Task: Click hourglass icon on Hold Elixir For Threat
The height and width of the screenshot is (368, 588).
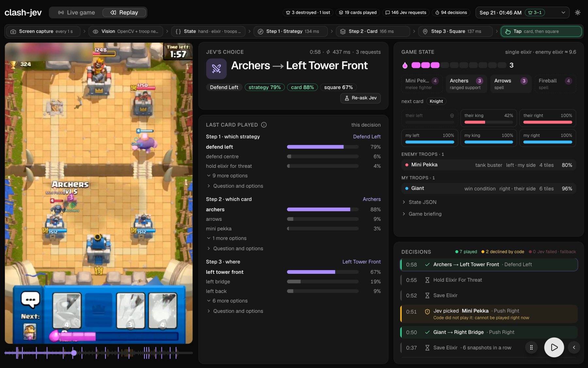Action: (x=427, y=280)
